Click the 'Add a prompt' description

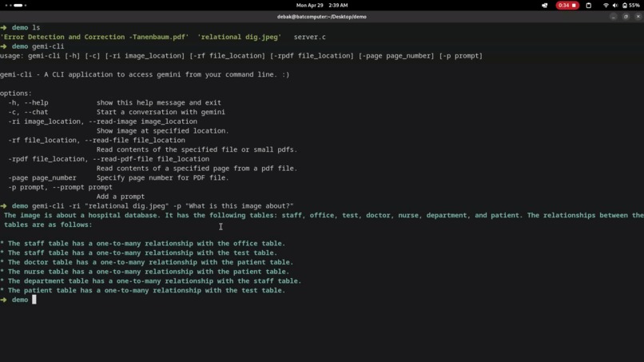(121, 197)
